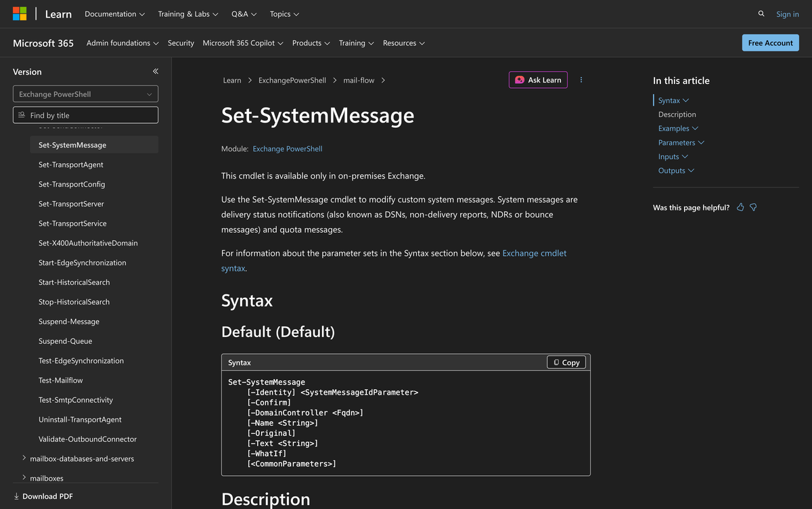
Task: Copy the syntax code block
Action: pyautogui.click(x=566, y=362)
